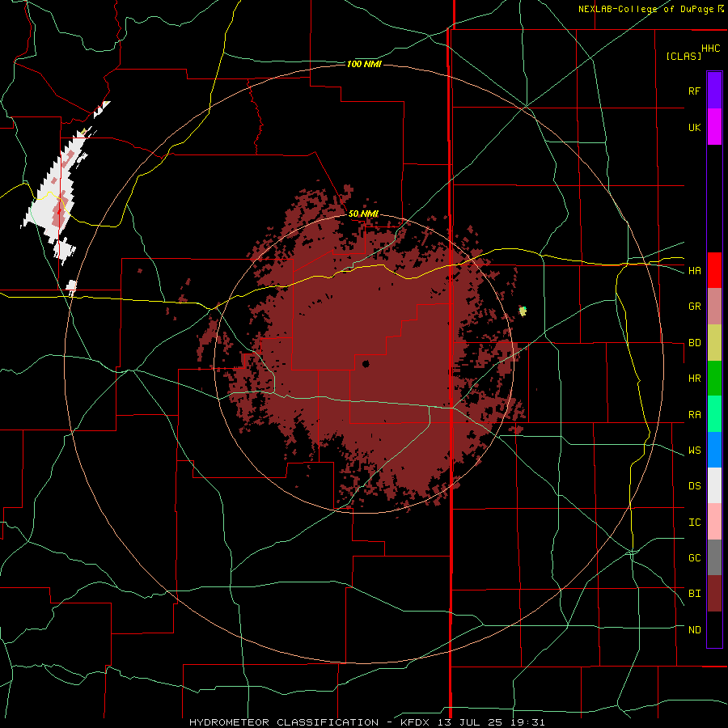Click the "13 JUL 25" date text
The height and width of the screenshot is (728, 728).
470,722
